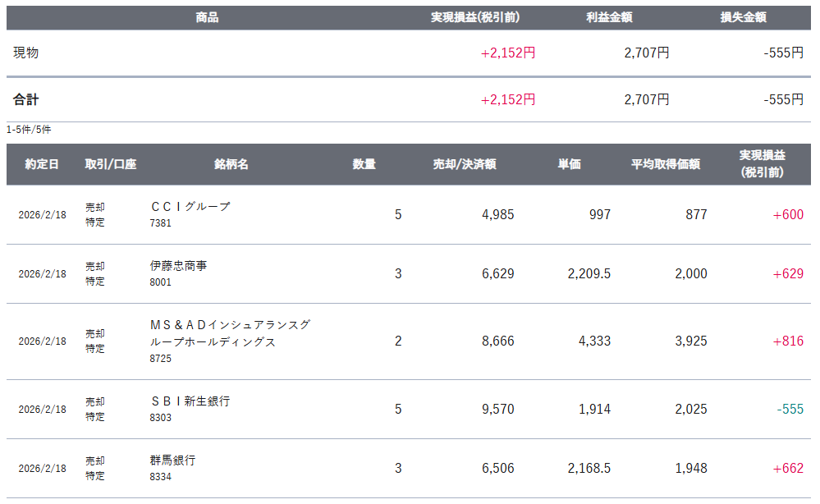Open the 伊藤忠商事 stock entry

(178, 266)
